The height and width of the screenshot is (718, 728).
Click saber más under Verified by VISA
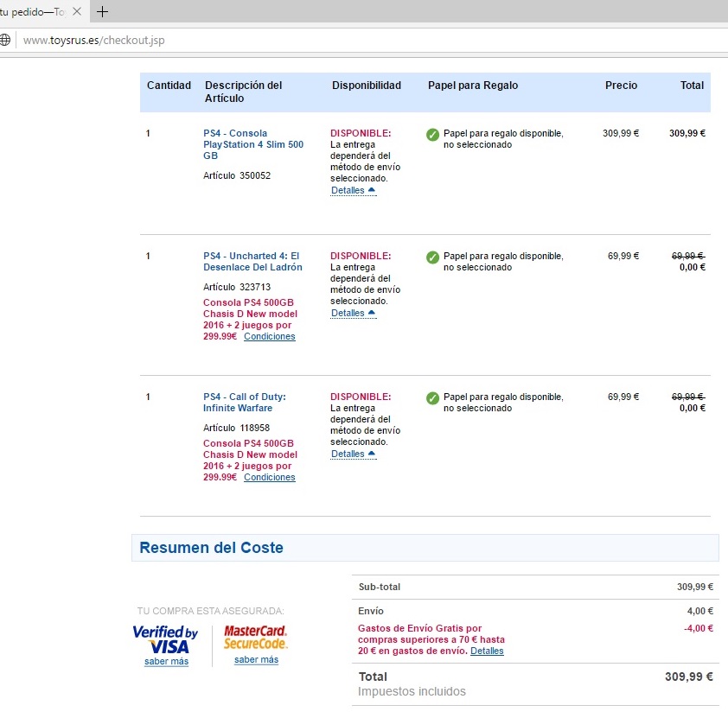coord(166,662)
